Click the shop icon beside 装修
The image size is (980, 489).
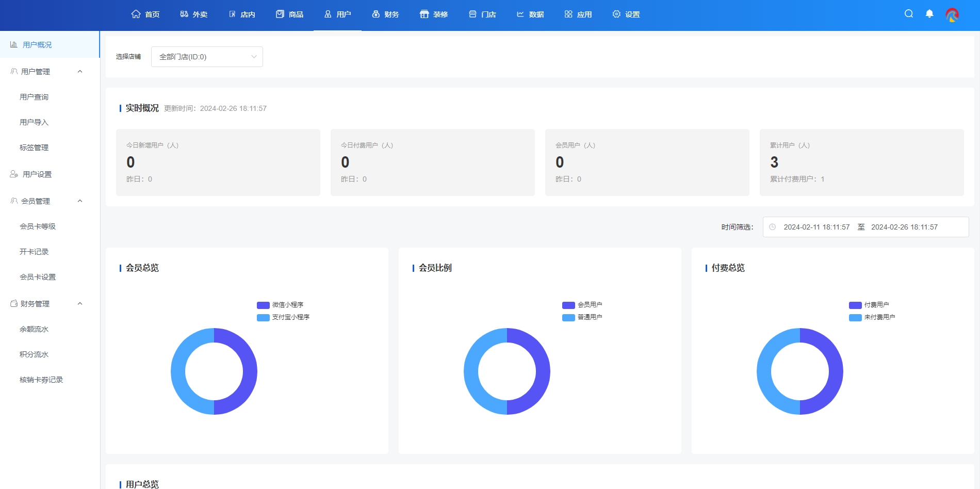[424, 14]
